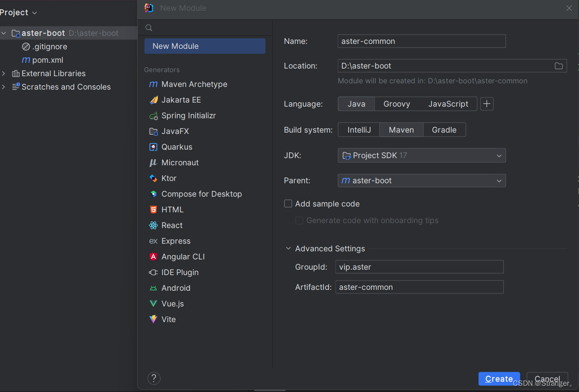The width and height of the screenshot is (579, 392).
Task: Collapse the Advanced Settings section
Action: click(288, 249)
